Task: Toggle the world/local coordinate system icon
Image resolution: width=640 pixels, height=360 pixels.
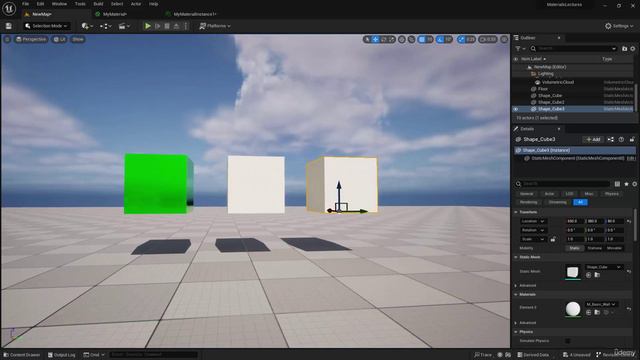Action: 402,40
